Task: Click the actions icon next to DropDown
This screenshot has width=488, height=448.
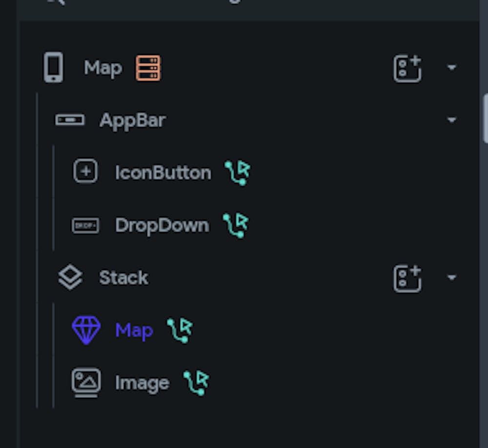Action: click(x=235, y=225)
